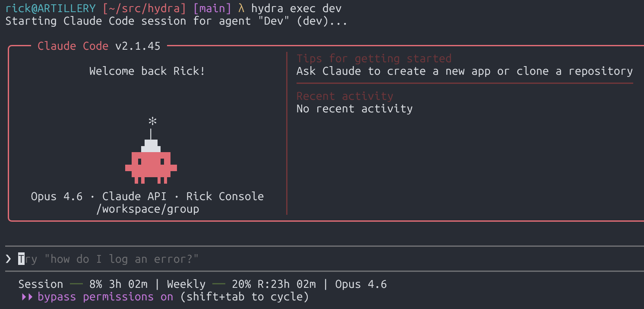
Task: Click the prompt chevron before the input
Action: point(8,259)
